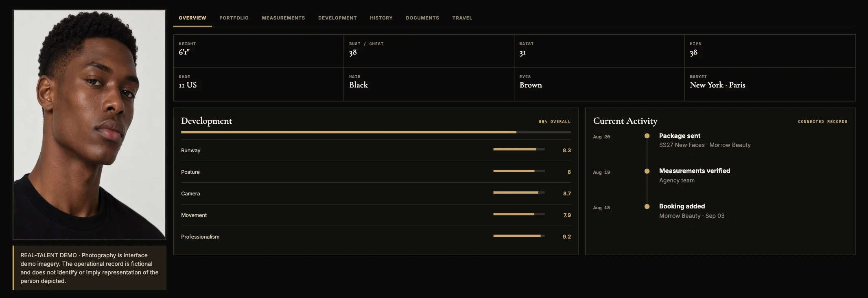Click the "REAL-TALENT DEMO" disclaimer notice

point(90,268)
